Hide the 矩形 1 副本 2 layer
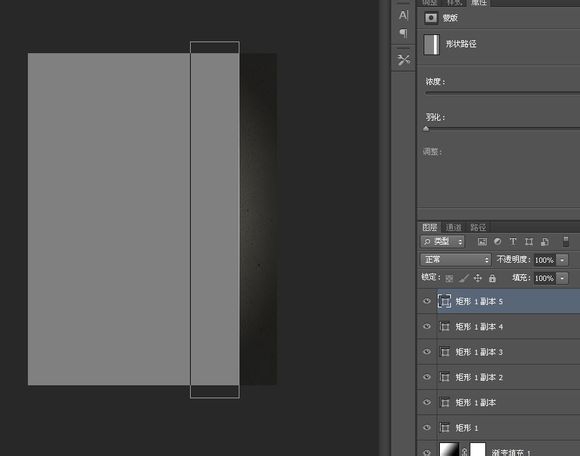The width and height of the screenshot is (580, 456). pyautogui.click(x=427, y=377)
